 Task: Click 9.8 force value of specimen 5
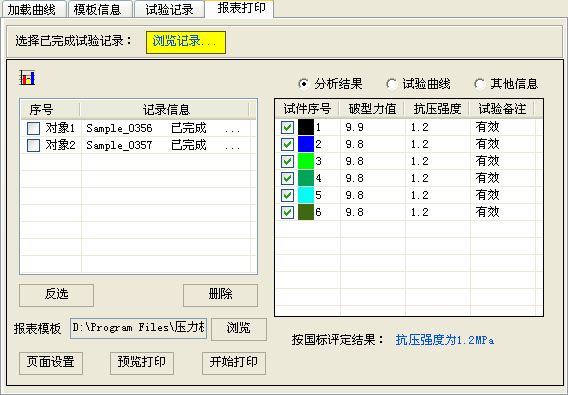[x=354, y=195]
